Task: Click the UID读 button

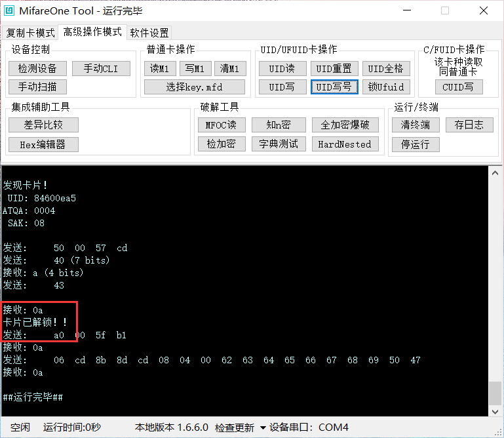Action: (x=282, y=68)
